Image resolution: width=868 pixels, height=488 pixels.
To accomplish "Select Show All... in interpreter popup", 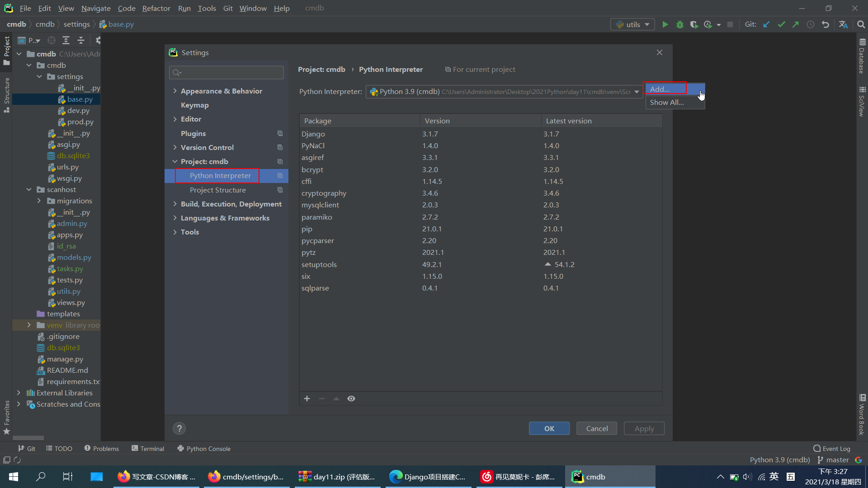I will coord(667,103).
